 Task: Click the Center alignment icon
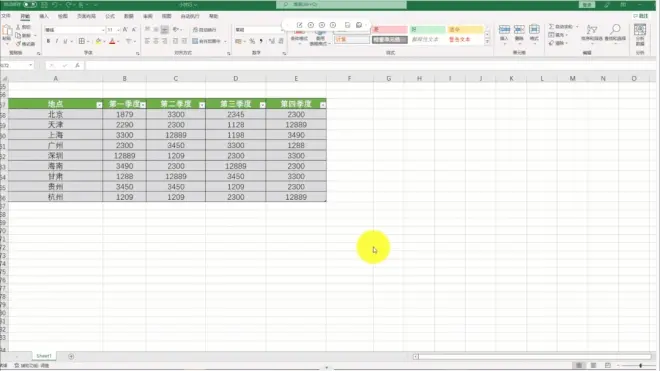(156, 41)
